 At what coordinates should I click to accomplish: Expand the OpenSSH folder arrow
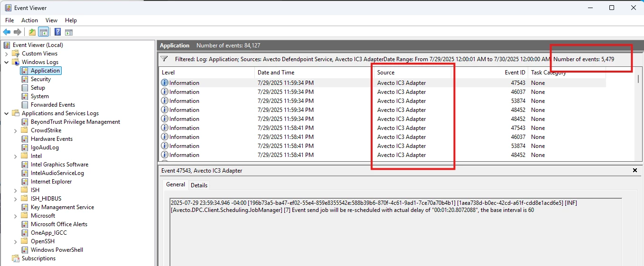pos(16,241)
